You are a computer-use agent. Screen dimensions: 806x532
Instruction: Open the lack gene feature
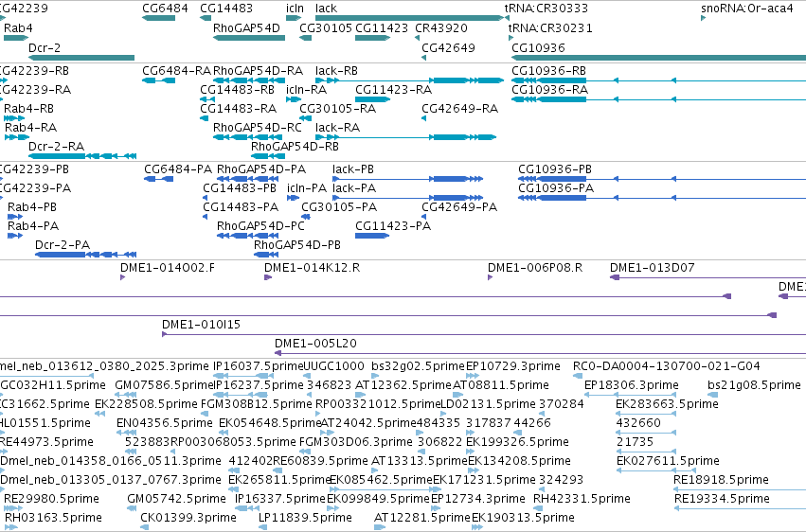pos(409,18)
